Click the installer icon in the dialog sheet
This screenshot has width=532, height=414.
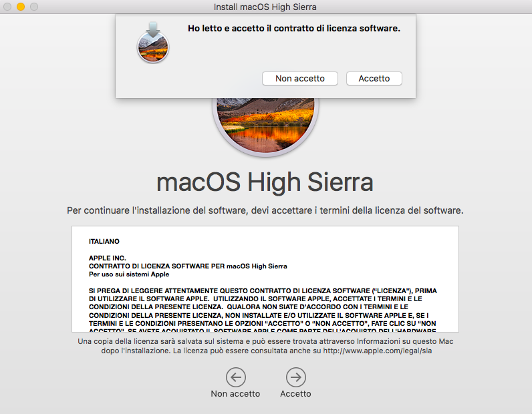pyautogui.click(x=153, y=43)
